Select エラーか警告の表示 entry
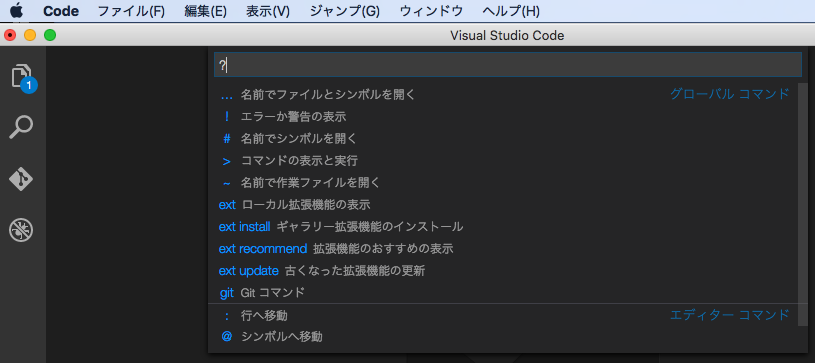The image size is (815, 363). pyautogui.click(x=504, y=116)
